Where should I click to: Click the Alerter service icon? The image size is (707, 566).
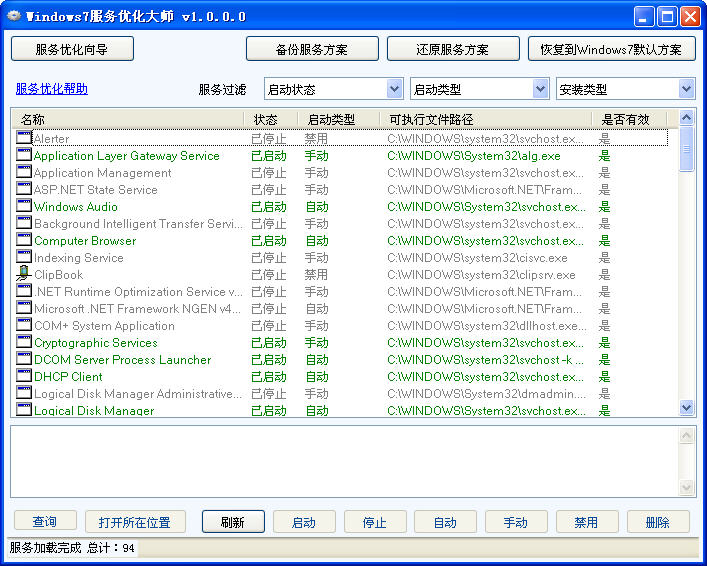tap(24, 138)
